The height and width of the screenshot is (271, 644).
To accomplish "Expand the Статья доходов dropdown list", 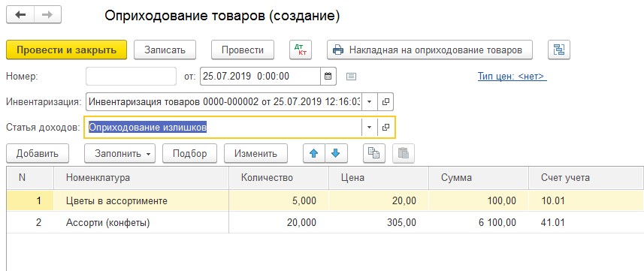I will 369,128.
